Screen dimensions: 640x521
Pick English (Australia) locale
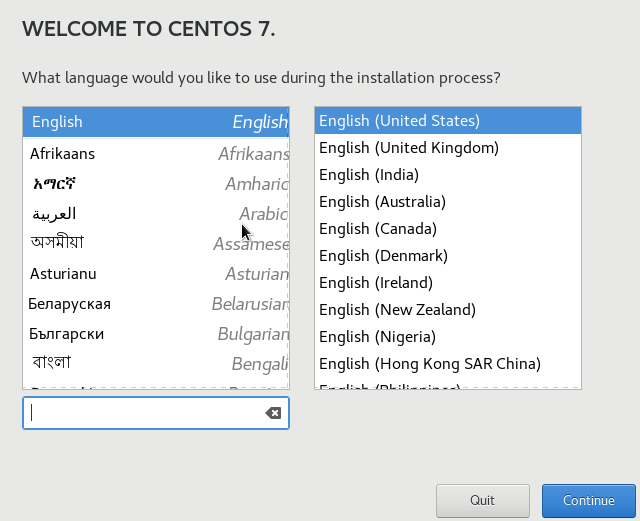tap(447, 202)
